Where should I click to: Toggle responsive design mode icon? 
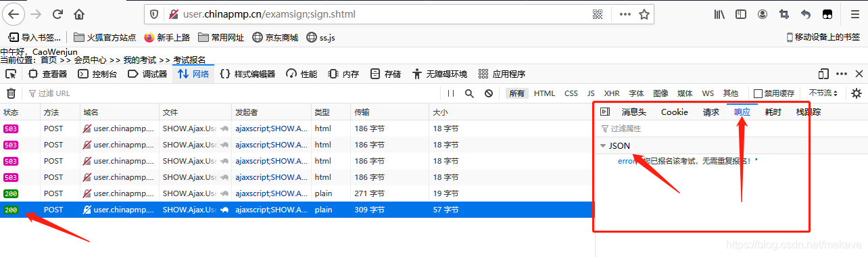point(823,74)
